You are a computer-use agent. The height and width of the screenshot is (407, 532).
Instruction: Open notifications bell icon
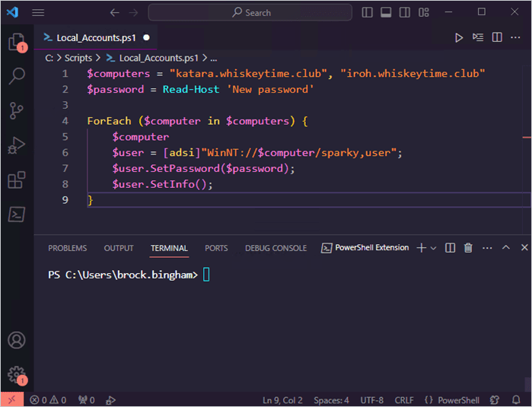pos(516,400)
